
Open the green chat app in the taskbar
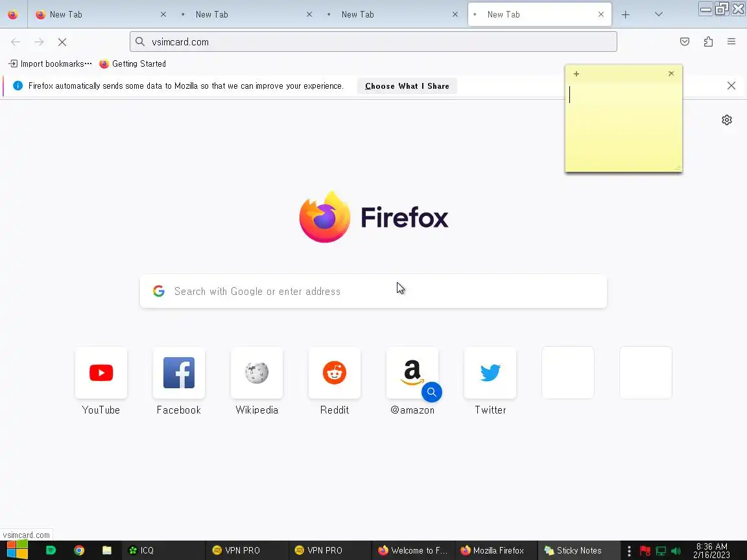(51, 550)
